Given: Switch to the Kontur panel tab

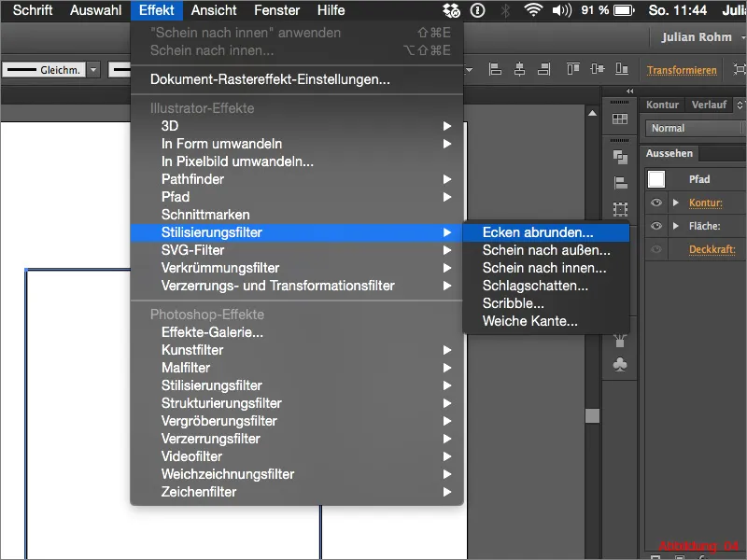Looking at the screenshot, I should point(662,105).
